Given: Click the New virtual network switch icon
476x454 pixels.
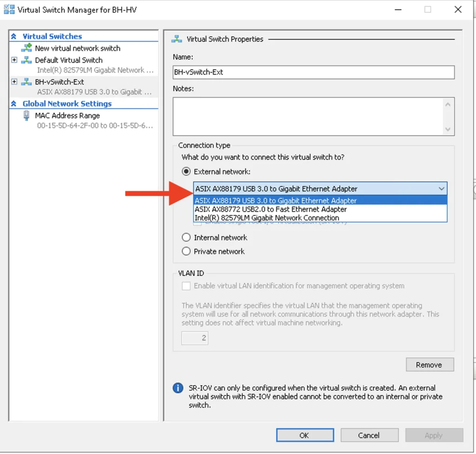Looking at the screenshot, I should (x=26, y=48).
